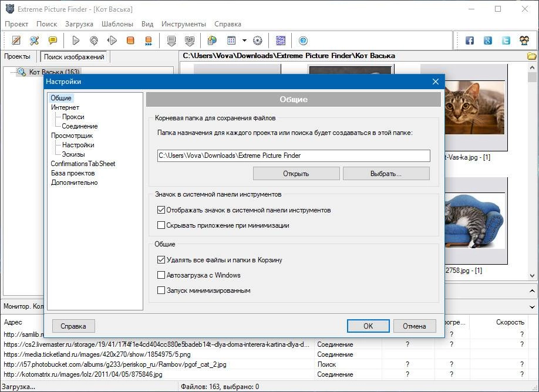Click the Отмена button
The height and width of the screenshot is (392, 539).
pyautogui.click(x=415, y=326)
